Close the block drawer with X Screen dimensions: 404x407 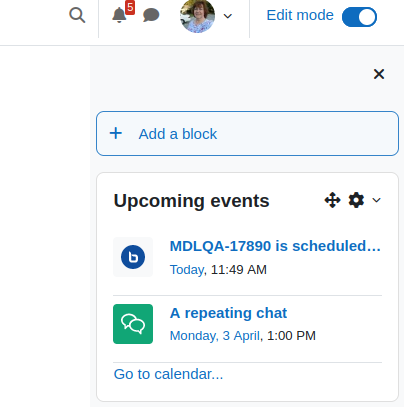[x=379, y=74]
